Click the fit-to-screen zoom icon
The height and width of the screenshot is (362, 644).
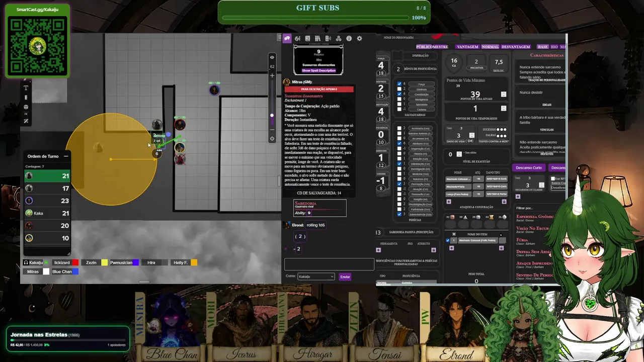[x=272, y=138]
